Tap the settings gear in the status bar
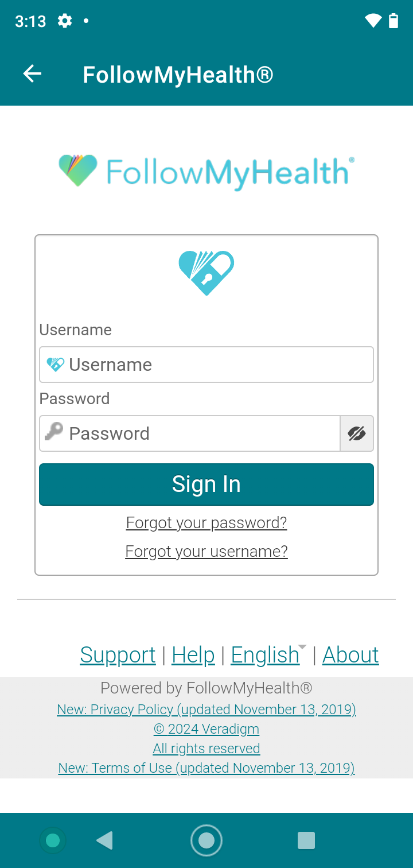This screenshot has width=413, height=868. coord(65,21)
